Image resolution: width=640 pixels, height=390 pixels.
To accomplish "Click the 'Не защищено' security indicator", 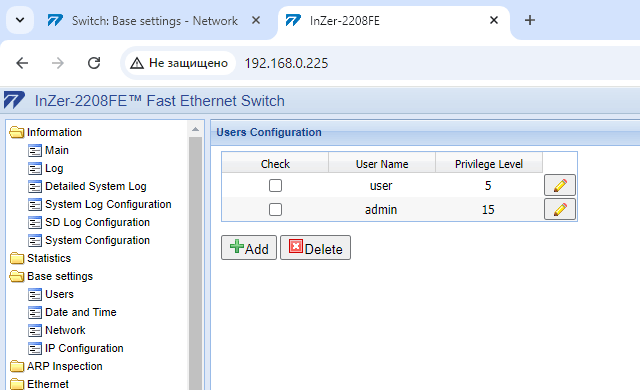I will tap(180, 63).
